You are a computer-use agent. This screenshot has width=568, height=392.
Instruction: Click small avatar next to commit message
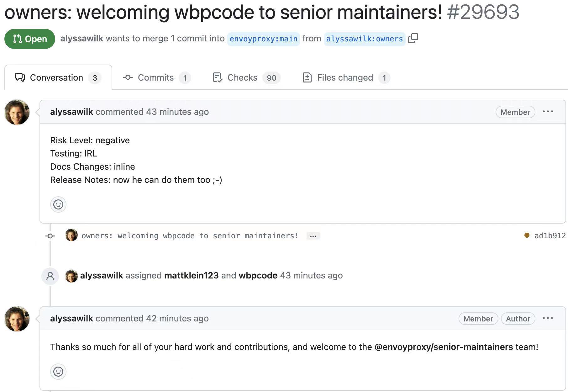click(71, 235)
